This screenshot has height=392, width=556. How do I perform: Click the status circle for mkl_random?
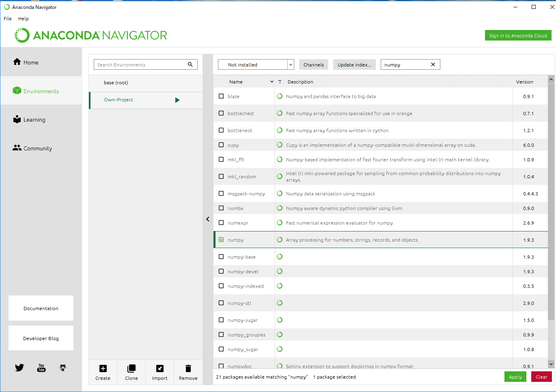tap(280, 176)
